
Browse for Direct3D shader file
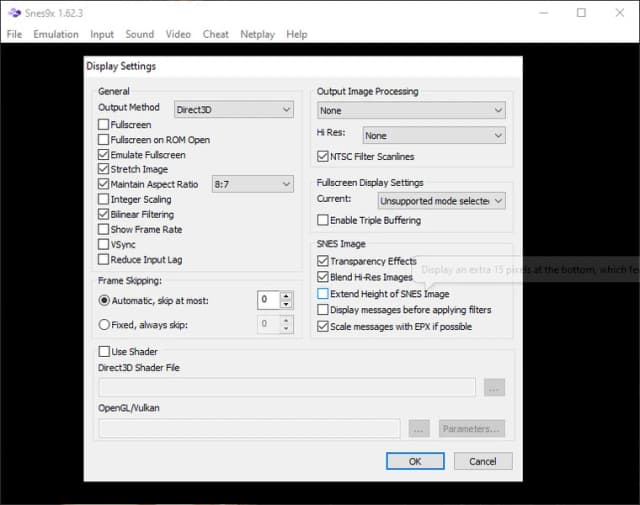[x=494, y=387]
